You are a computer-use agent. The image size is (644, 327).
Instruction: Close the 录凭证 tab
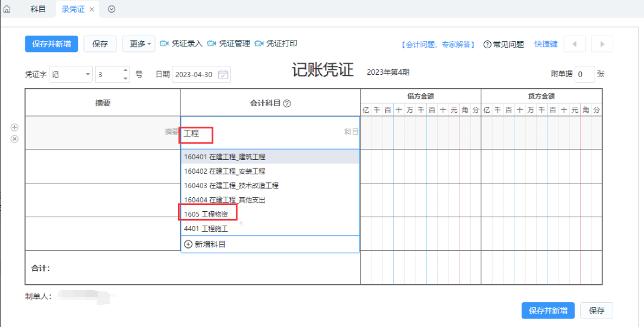coord(92,10)
